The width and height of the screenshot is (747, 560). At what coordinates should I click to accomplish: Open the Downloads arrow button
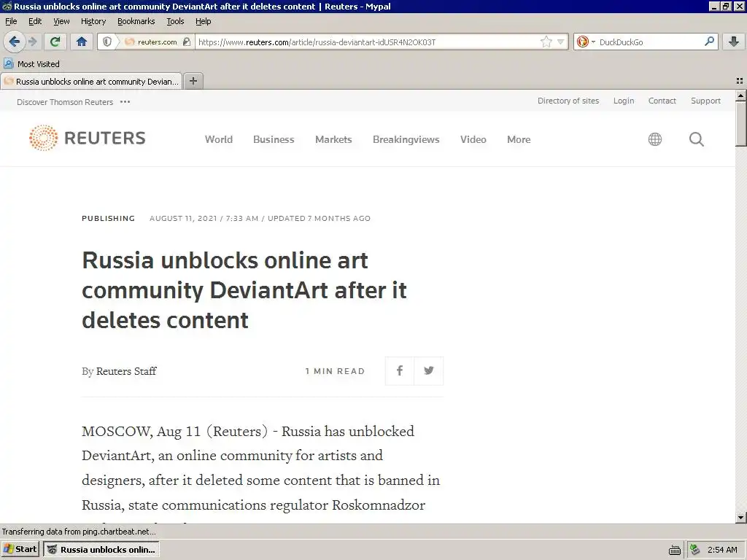tap(734, 42)
